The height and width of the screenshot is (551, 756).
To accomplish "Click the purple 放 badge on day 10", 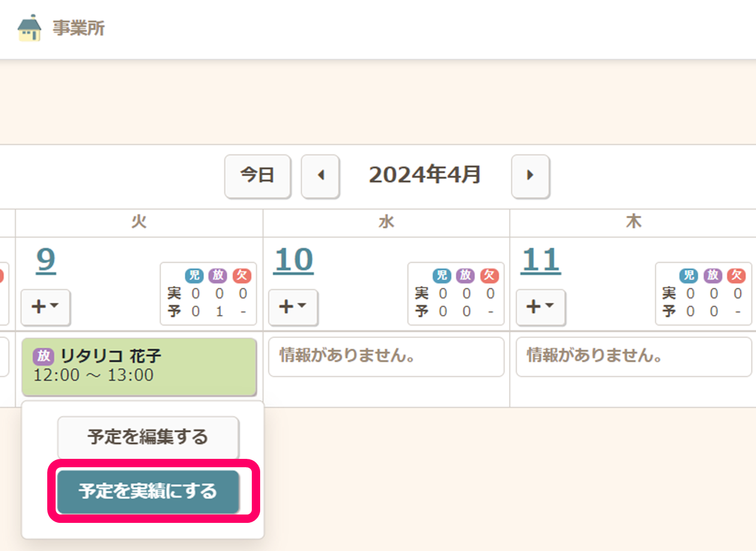I will 465,275.
